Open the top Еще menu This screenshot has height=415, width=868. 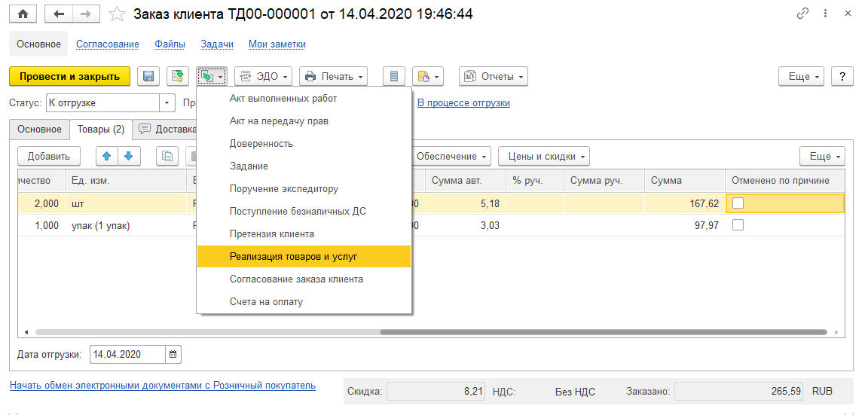point(802,76)
